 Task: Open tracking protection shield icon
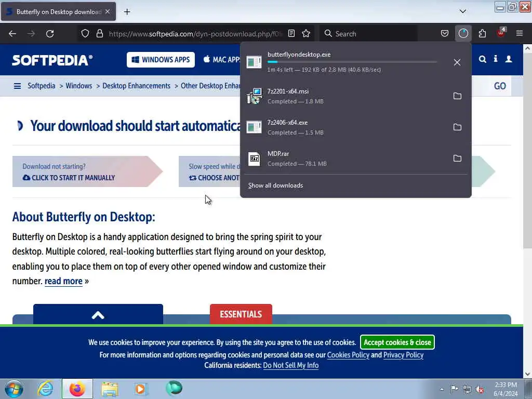coord(85,34)
